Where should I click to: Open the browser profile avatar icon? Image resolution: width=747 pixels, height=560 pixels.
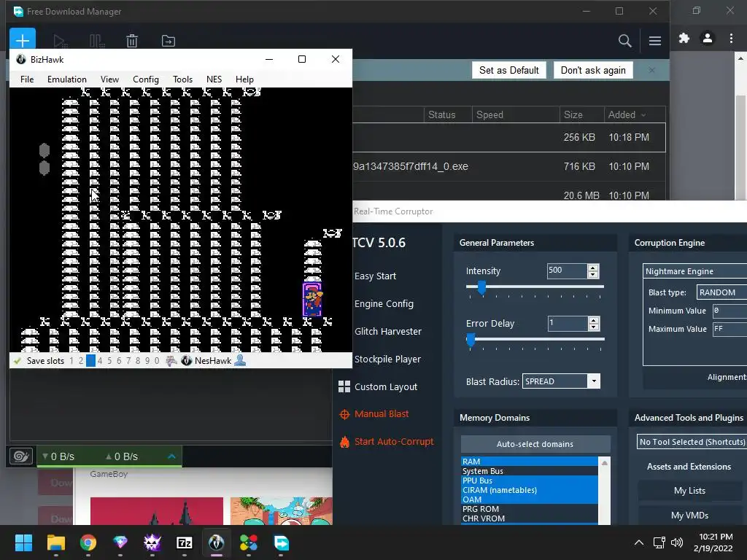(x=708, y=38)
